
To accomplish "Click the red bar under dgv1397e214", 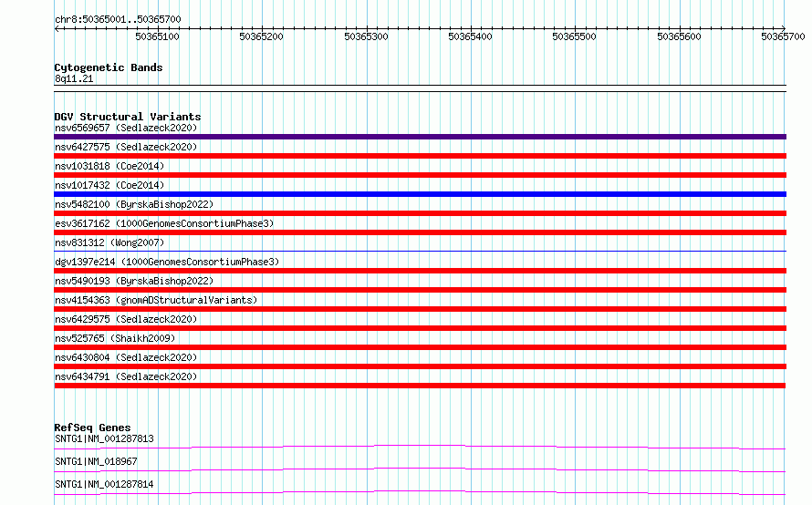I will coord(420,271).
